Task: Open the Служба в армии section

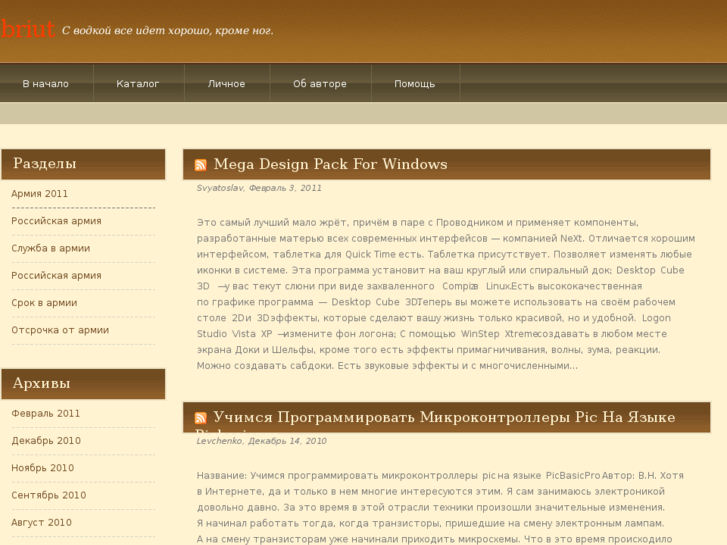Action: [51, 248]
